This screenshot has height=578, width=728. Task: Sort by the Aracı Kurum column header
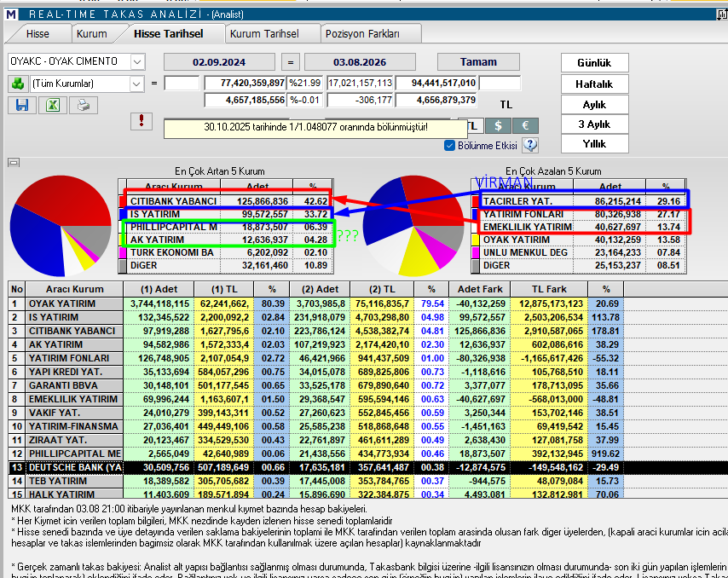pyautogui.click(x=74, y=289)
